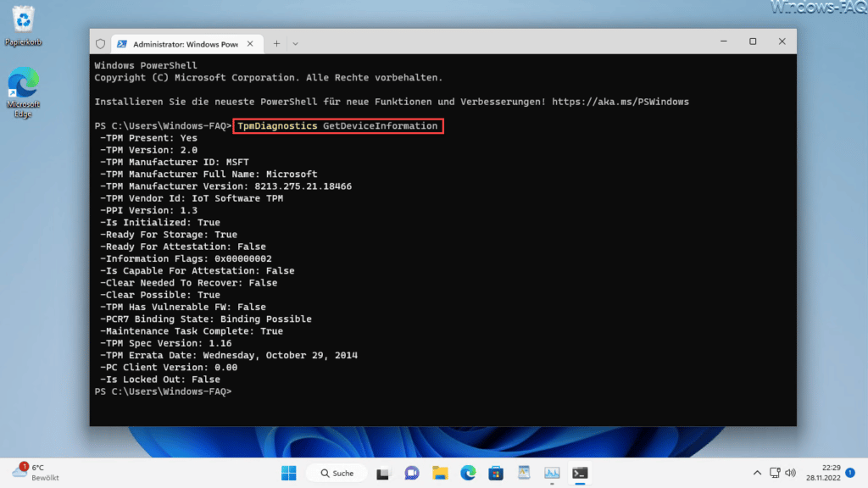The width and height of the screenshot is (868, 488).
Task: Launch Microsoft Edge from the taskbar
Action: click(x=468, y=473)
